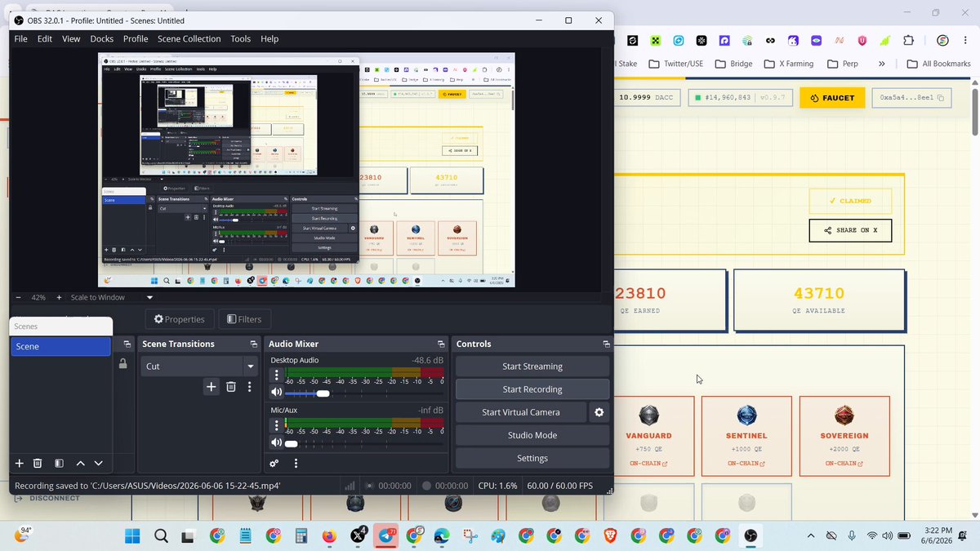The height and width of the screenshot is (551, 980).
Task: Mute Desktop Audio speaker icon
Action: (x=276, y=393)
